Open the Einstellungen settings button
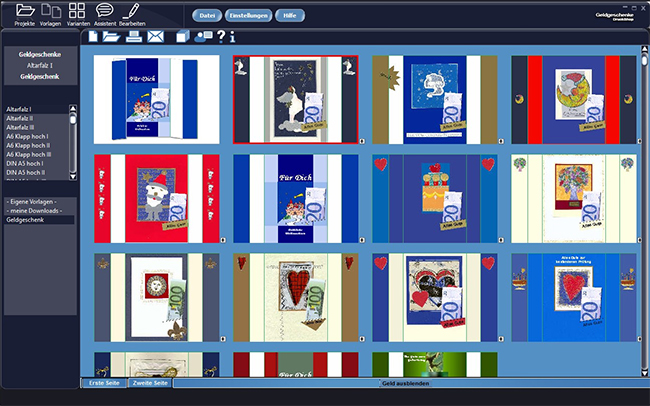 248,16
